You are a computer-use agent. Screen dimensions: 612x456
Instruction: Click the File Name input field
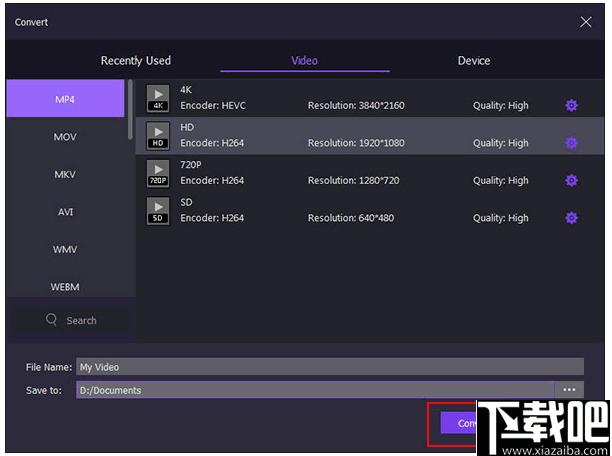point(330,367)
